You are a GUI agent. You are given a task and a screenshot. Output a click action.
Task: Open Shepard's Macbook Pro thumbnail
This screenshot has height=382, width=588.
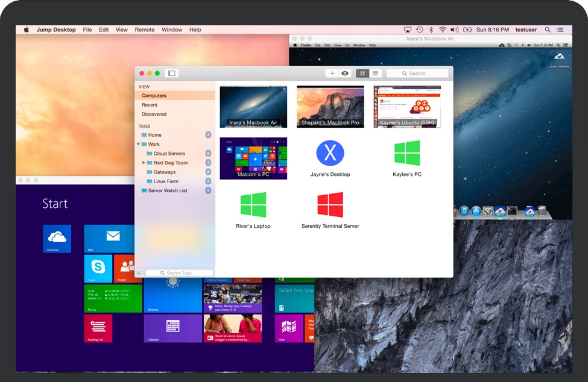click(330, 107)
